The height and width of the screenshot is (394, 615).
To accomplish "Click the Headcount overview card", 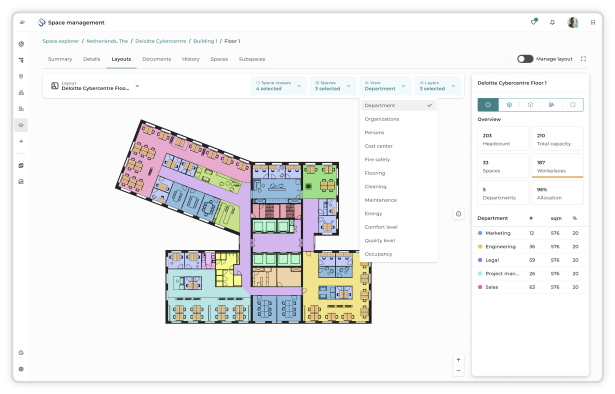I will coord(503,139).
